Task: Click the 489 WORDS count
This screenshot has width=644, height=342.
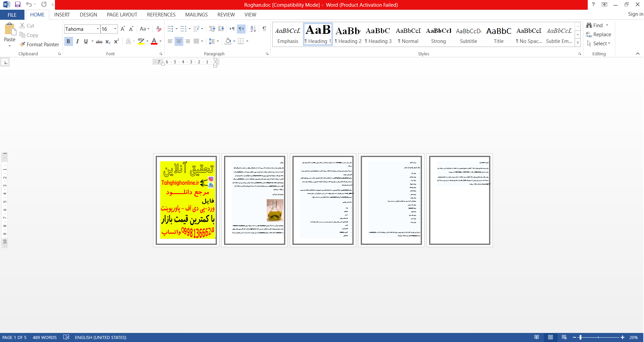Action: [x=45, y=337]
